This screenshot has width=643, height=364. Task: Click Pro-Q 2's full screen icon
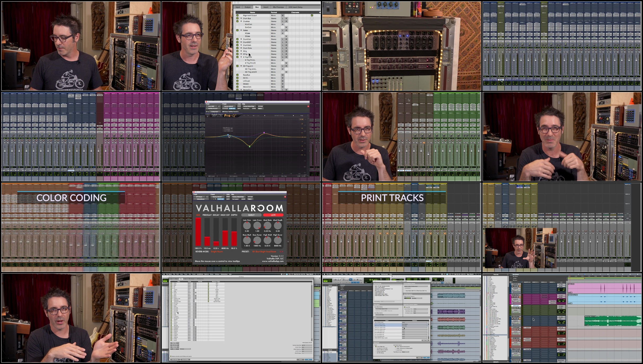point(308,116)
